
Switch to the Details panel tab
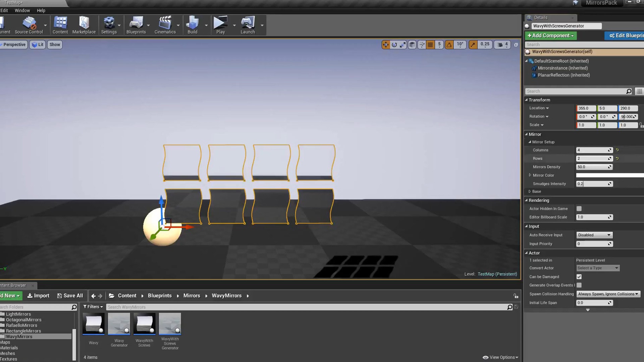[540, 17]
